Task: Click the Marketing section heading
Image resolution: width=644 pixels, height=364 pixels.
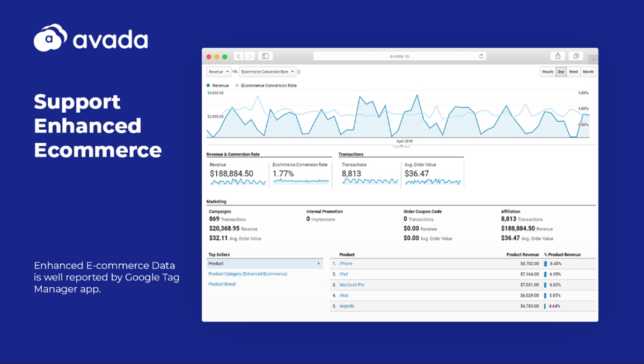Action: click(216, 202)
